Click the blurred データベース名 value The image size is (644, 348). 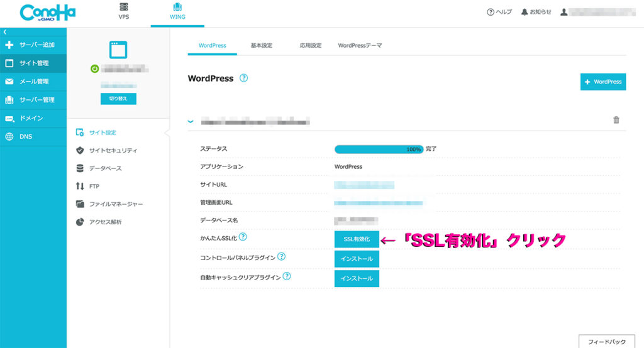356,220
